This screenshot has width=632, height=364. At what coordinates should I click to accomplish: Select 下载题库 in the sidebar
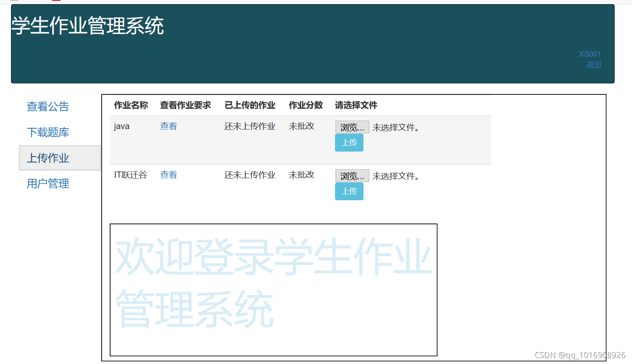coord(47,132)
